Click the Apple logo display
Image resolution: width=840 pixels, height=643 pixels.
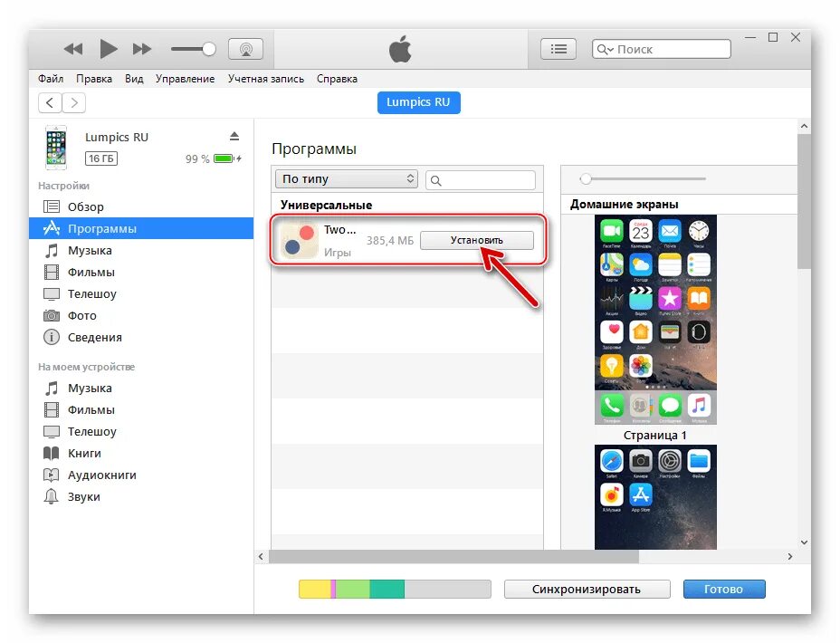click(x=400, y=49)
